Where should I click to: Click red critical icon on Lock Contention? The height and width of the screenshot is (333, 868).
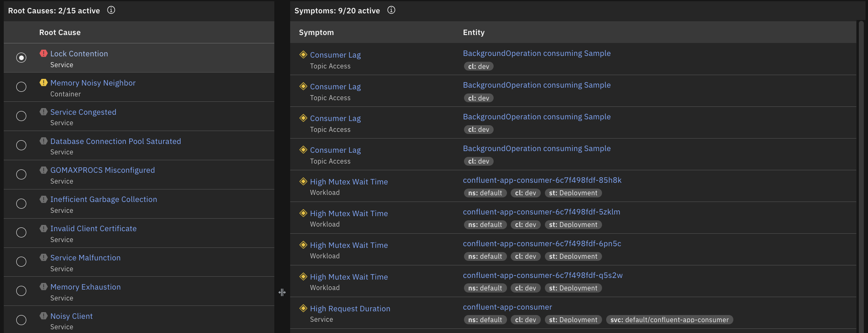click(x=43, y=53)
